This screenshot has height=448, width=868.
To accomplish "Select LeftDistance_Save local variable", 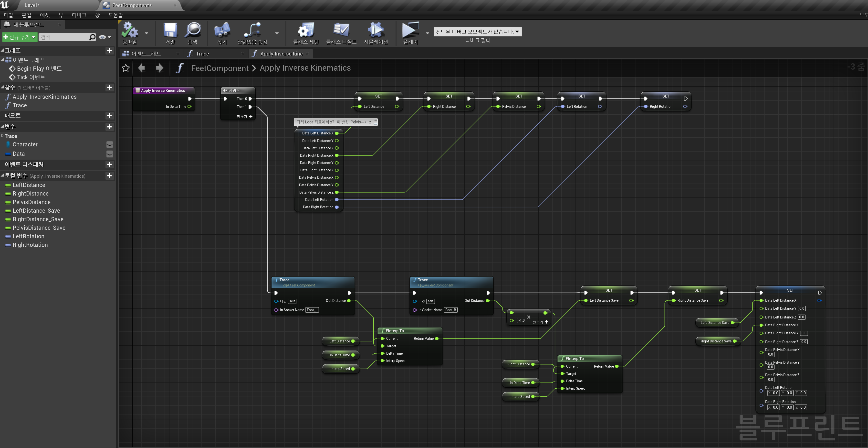I will [x=36, y=211].
